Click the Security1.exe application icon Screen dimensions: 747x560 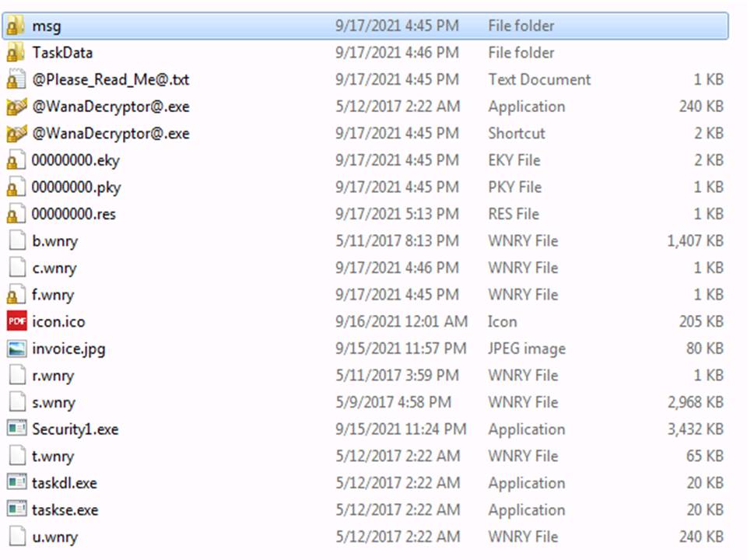coord(16,429)
